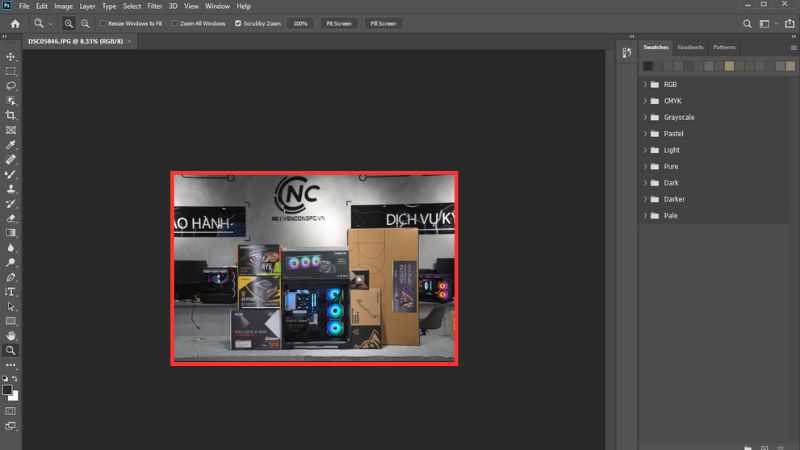Disable the Scrubby Zoom checkbox
Screen dimensions: 800x450
click(237, 23)
